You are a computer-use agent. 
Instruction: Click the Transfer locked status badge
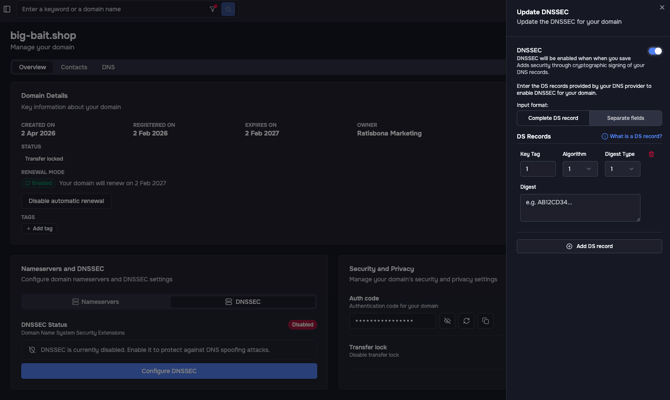[44, 159]
